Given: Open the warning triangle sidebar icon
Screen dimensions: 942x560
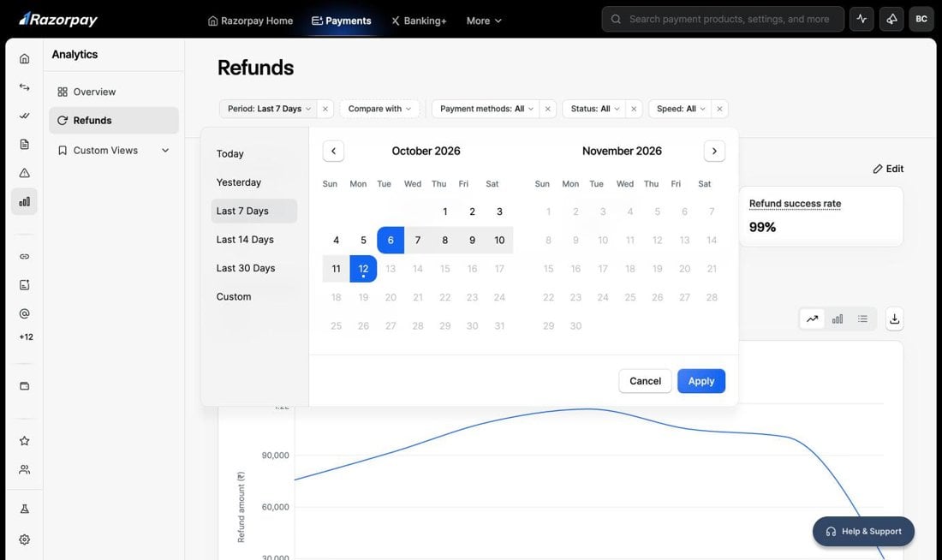Looking at the screenshot, I should click(x=24, y=173).
